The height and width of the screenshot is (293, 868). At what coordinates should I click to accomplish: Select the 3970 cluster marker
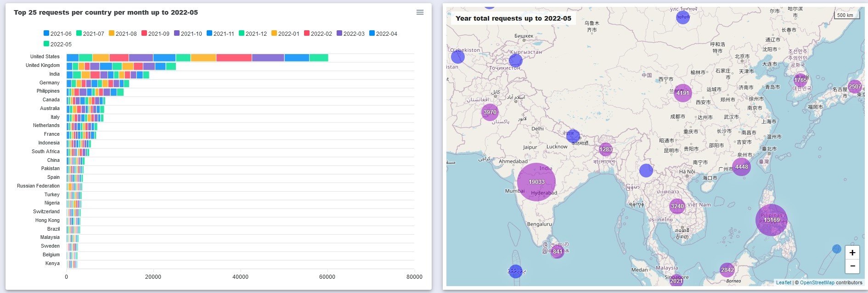[490, 112]
